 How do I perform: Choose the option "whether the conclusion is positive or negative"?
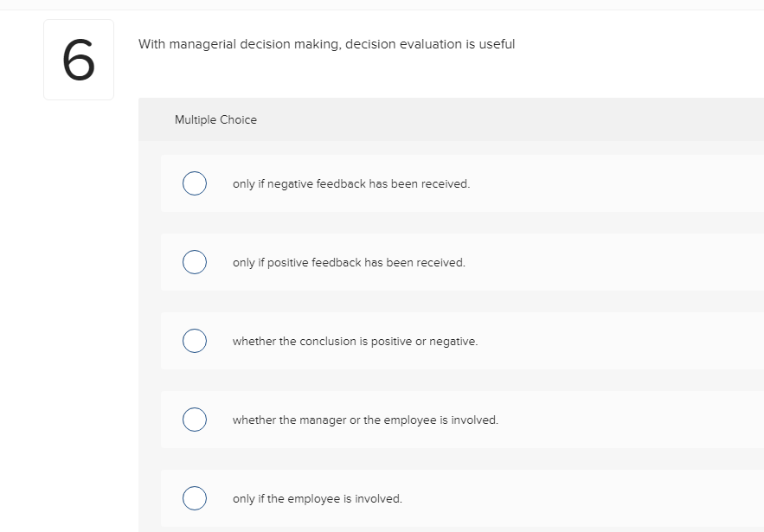pos(195,341)
